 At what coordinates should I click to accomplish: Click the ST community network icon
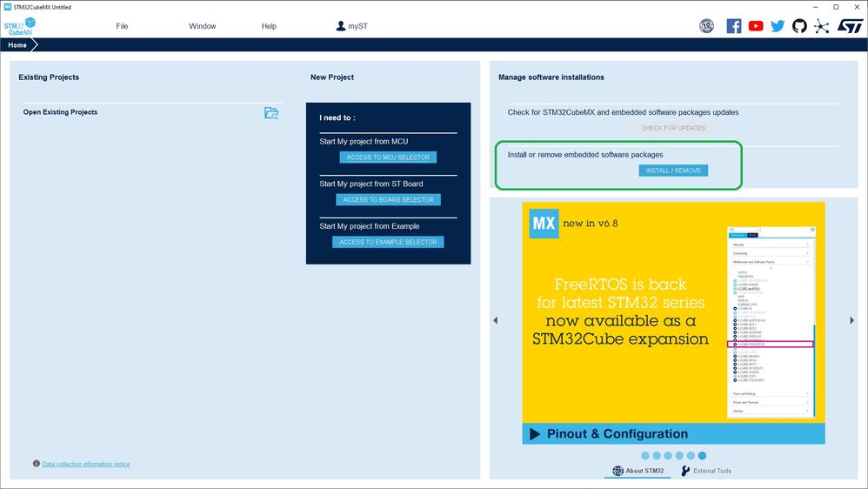pyautogui.click(x=822, y=26)
